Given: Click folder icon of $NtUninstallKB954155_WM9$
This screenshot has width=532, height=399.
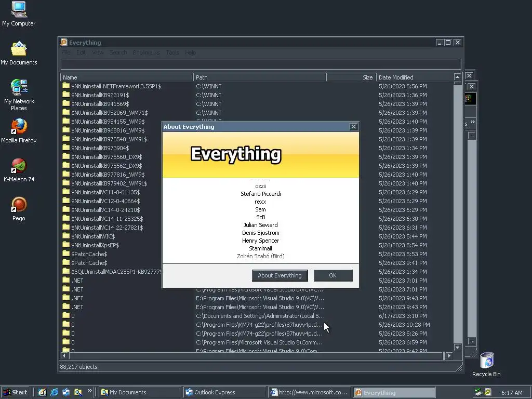Looking at the screenshot, I should tap(66, 121).
